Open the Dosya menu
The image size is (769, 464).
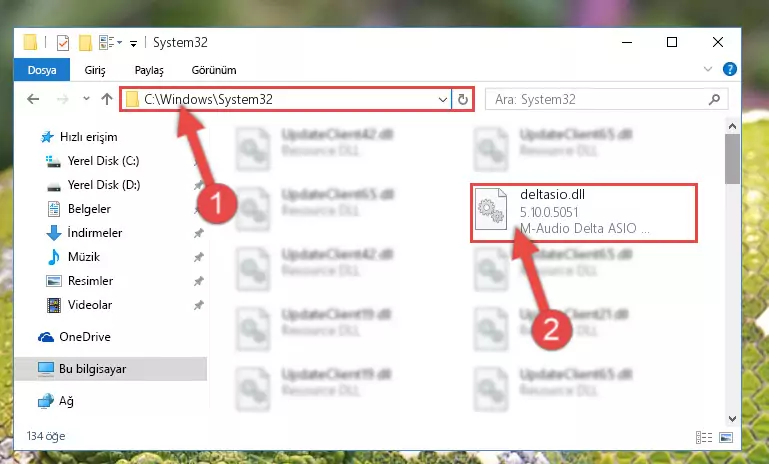tap(42, 70)
